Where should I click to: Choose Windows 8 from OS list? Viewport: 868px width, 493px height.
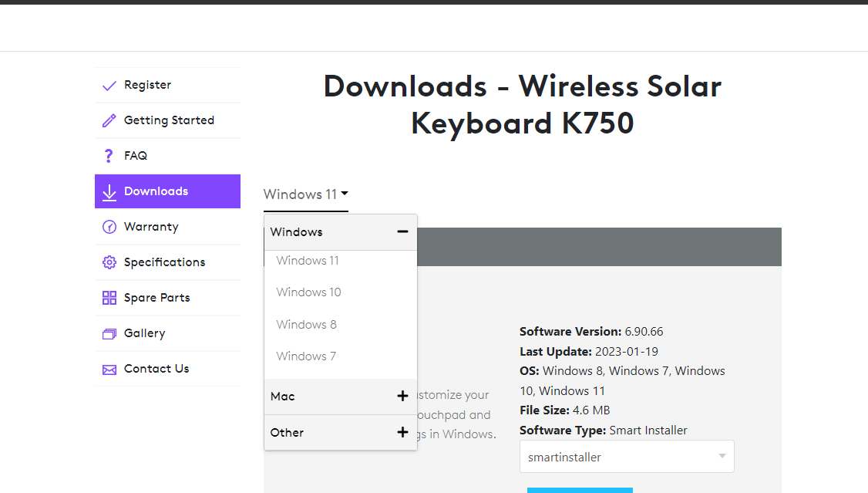[x=306, y=324]
